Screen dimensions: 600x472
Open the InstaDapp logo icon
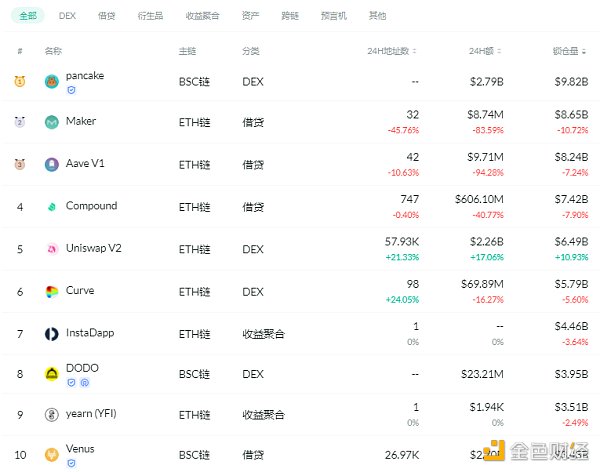click(52, 334)
